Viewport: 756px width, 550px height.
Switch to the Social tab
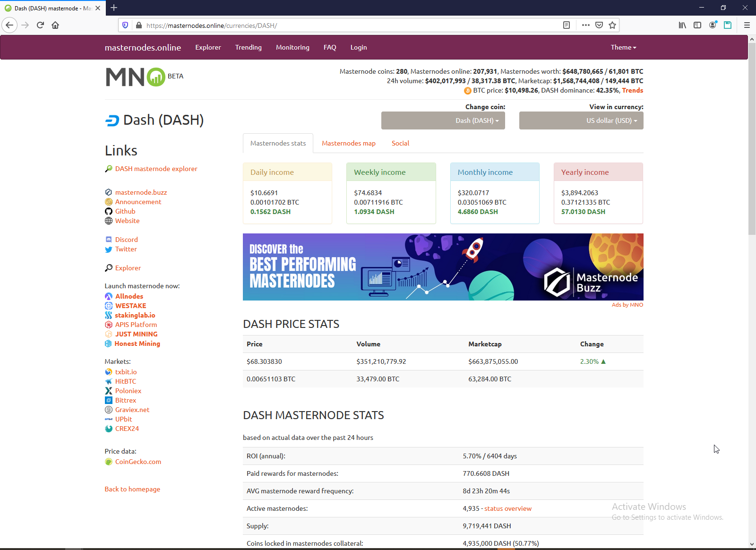tap(400, 143)
